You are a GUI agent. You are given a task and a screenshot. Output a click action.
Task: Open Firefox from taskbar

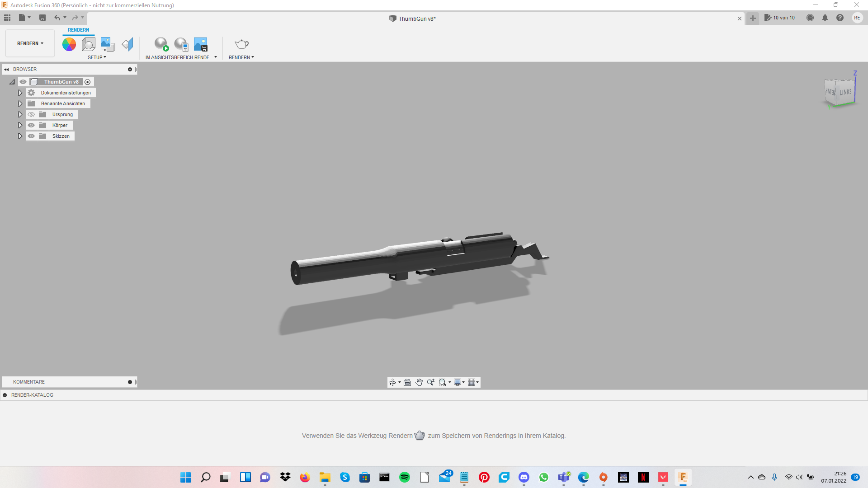305,477
